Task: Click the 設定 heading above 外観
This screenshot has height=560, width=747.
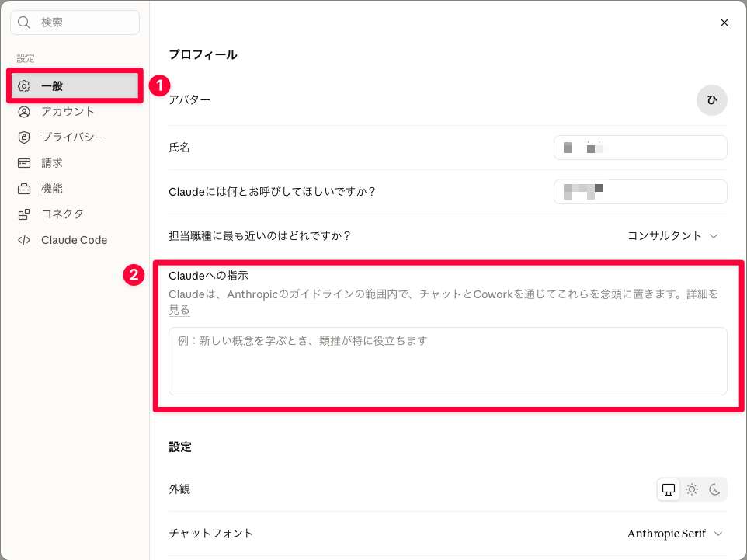Action: click(x=180, y=447)
